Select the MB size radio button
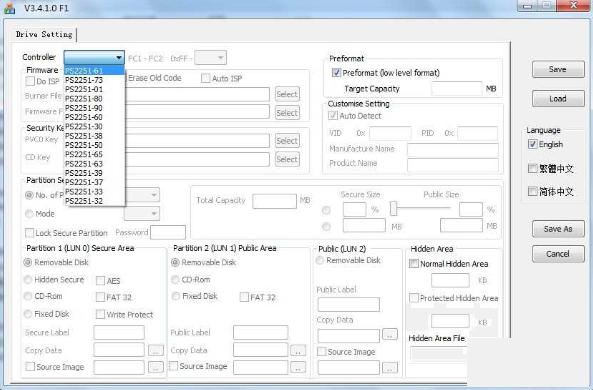This screenshot has height=390, width=593. pos(326,227)
